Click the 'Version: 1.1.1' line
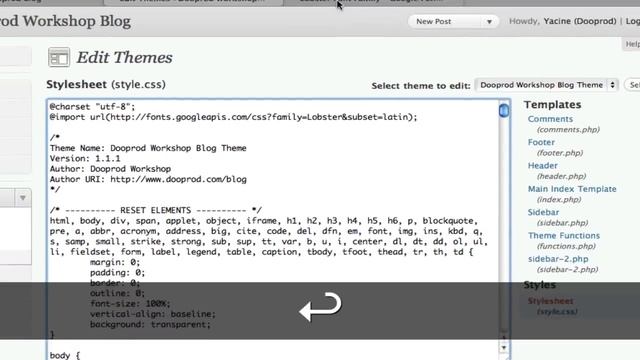The image size is (640, 360). pos(85,158)
